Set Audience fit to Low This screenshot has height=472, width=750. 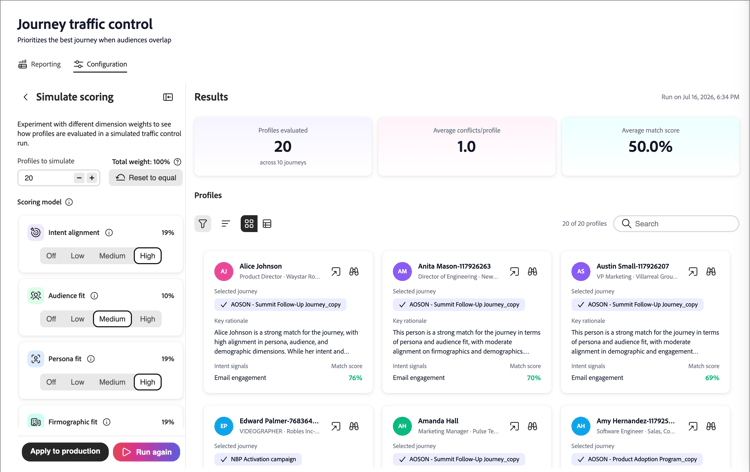77,319
